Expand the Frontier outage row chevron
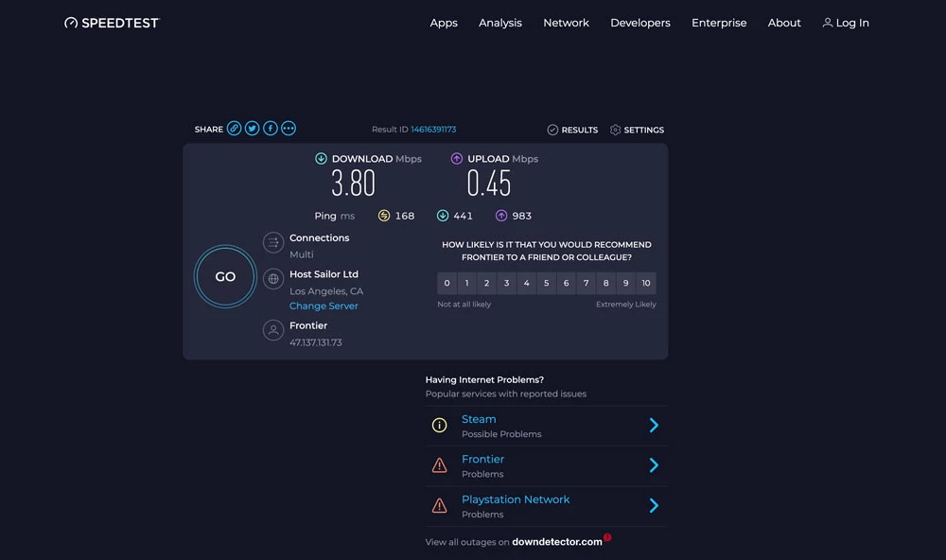This screenshot has width=946, height=560. (654, 465)
